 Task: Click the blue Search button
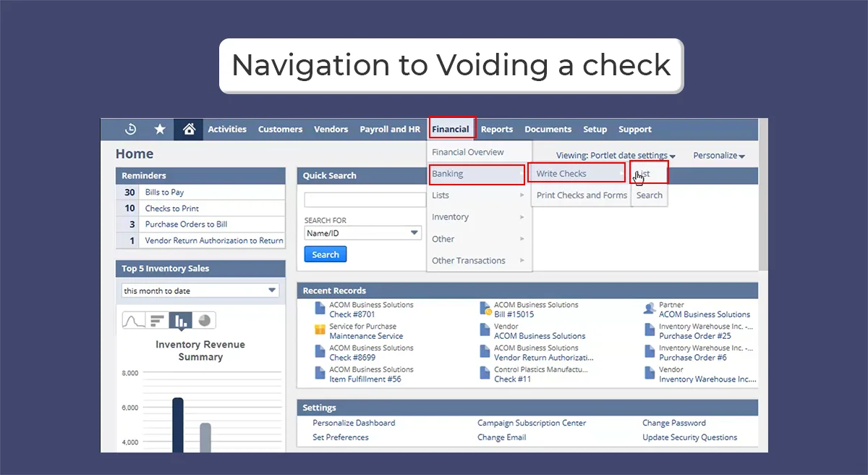[x=325, y=255]
